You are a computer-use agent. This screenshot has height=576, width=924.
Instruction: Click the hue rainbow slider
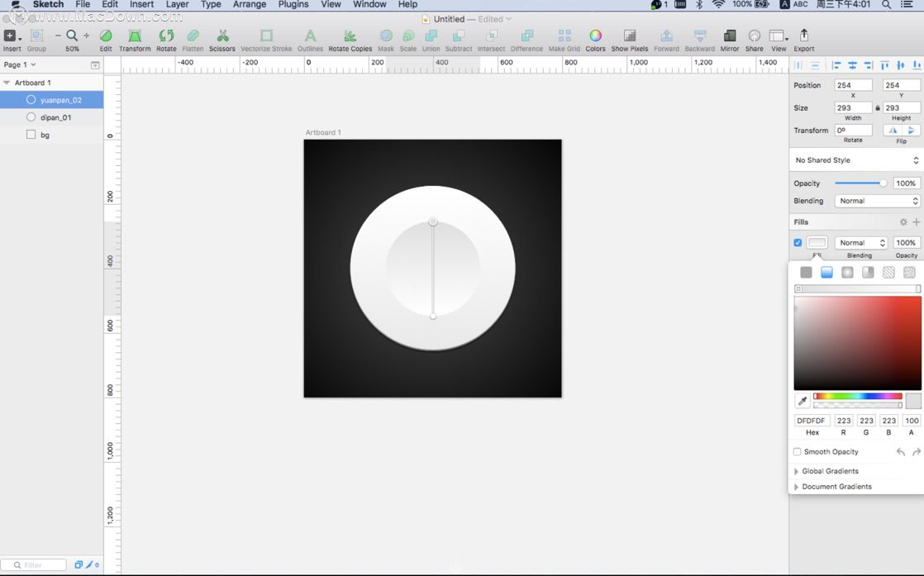pyautogui.click(x=857, y=397)
